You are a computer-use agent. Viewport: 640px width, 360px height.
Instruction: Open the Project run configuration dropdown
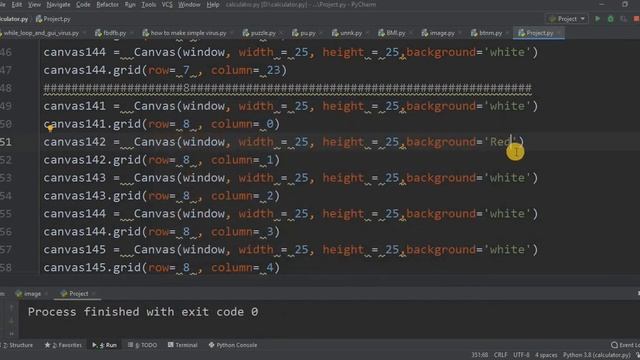[x=567, y=19]
